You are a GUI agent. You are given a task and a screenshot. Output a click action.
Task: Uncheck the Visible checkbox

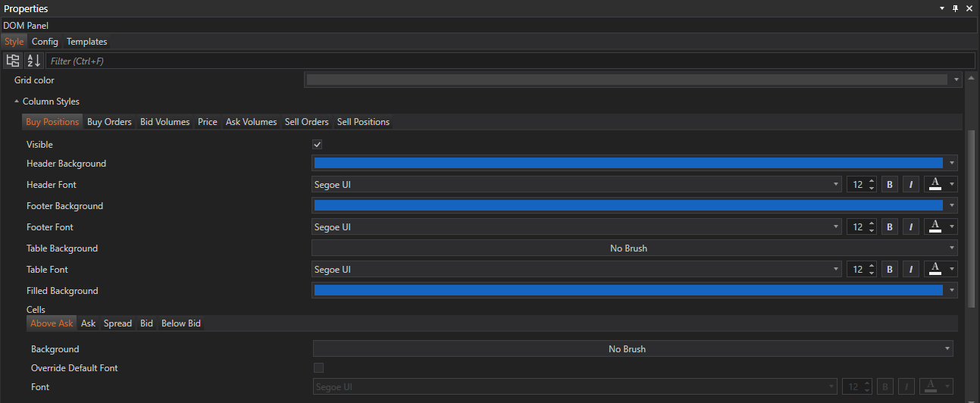(x=318, y=145)
